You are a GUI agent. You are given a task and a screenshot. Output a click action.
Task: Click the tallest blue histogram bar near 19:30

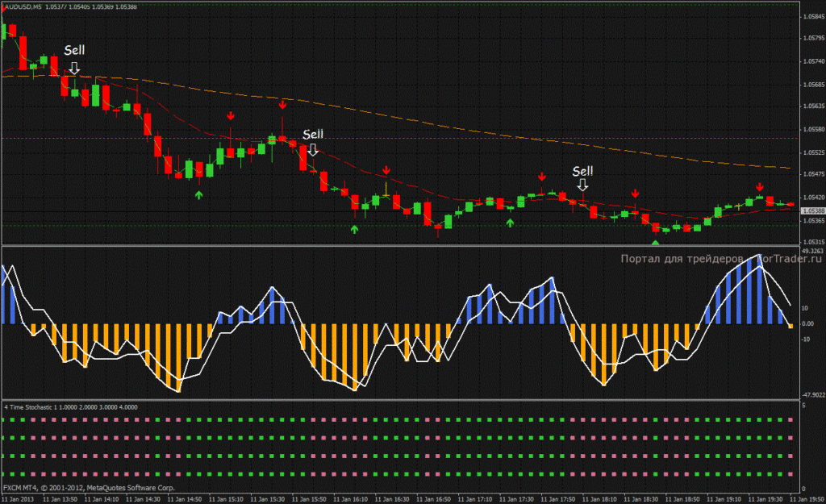(760, 289)
